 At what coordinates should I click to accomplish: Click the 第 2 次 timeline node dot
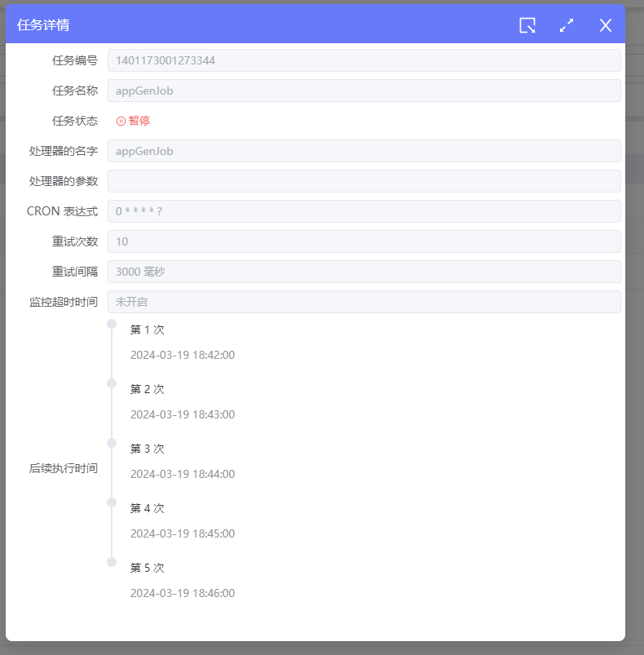pos(112,383)
